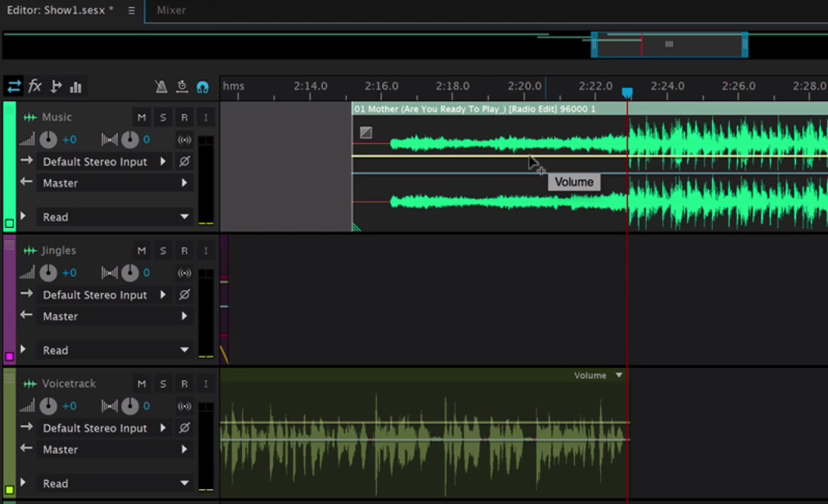Invert polarity on Voicetrack input

click(x=184, y=428)
